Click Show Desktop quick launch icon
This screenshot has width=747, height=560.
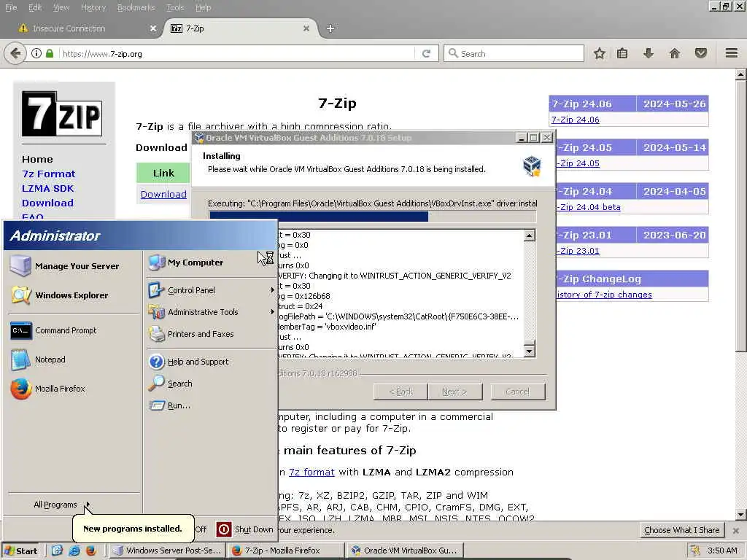[x=57, y=551]
